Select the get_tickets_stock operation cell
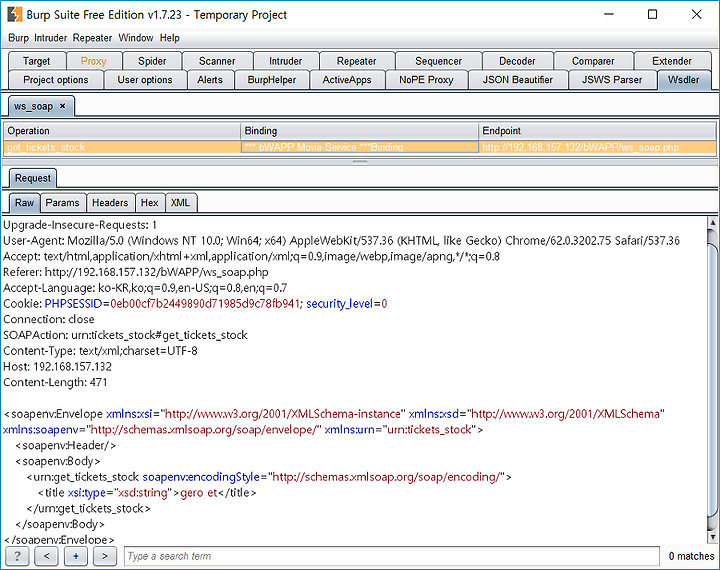The image size is (720, 570). [x=122, y=147]
